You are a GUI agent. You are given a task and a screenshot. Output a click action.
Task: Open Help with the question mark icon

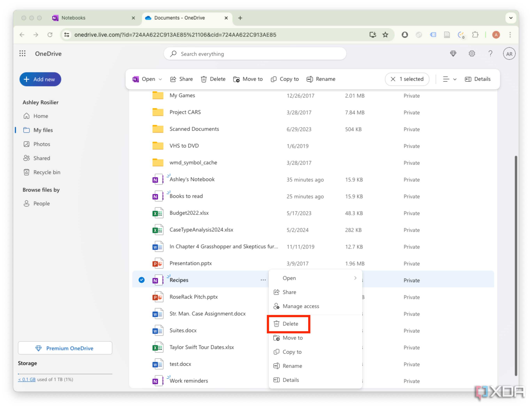pyautogui.click(x=490, y=54)
